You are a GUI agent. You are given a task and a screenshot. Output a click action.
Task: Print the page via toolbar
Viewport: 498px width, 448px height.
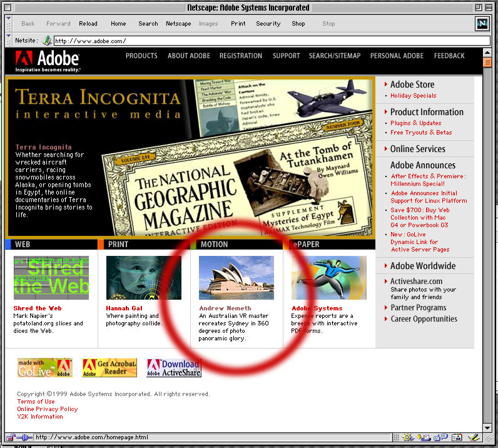[x=238, y=24]
